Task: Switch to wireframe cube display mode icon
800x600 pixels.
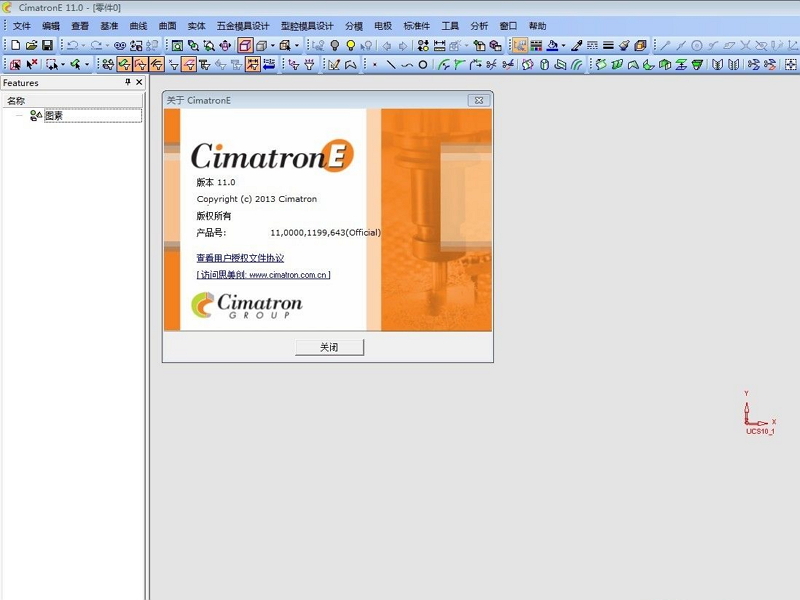Action: pos(246,44)
